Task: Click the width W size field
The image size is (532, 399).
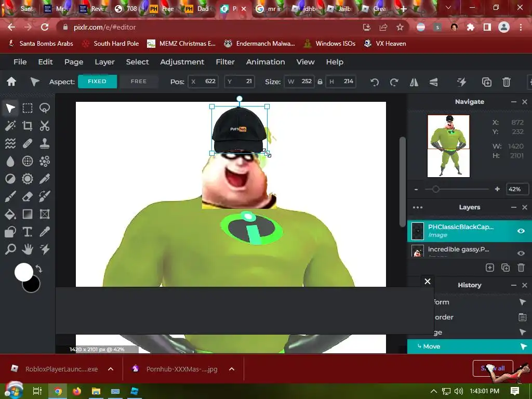Action: [299, 82]
